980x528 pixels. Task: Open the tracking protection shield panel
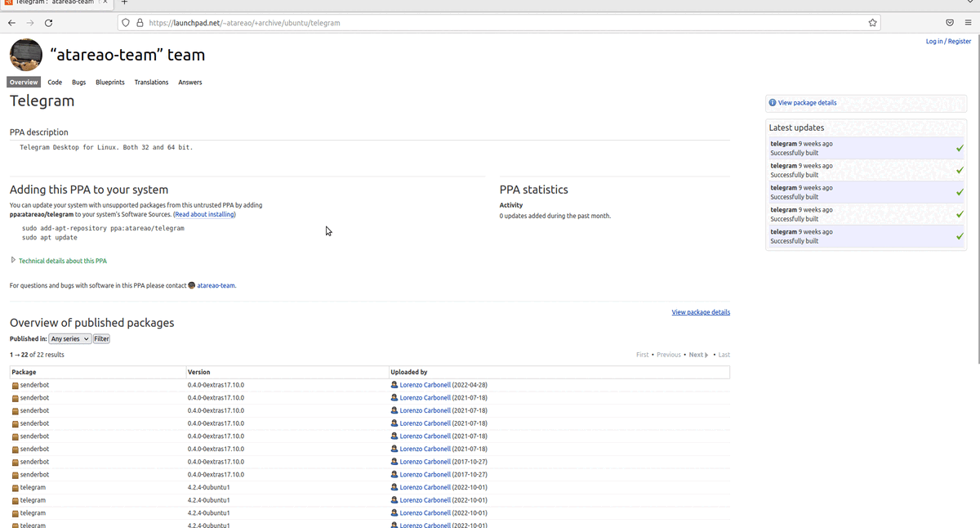126,23
